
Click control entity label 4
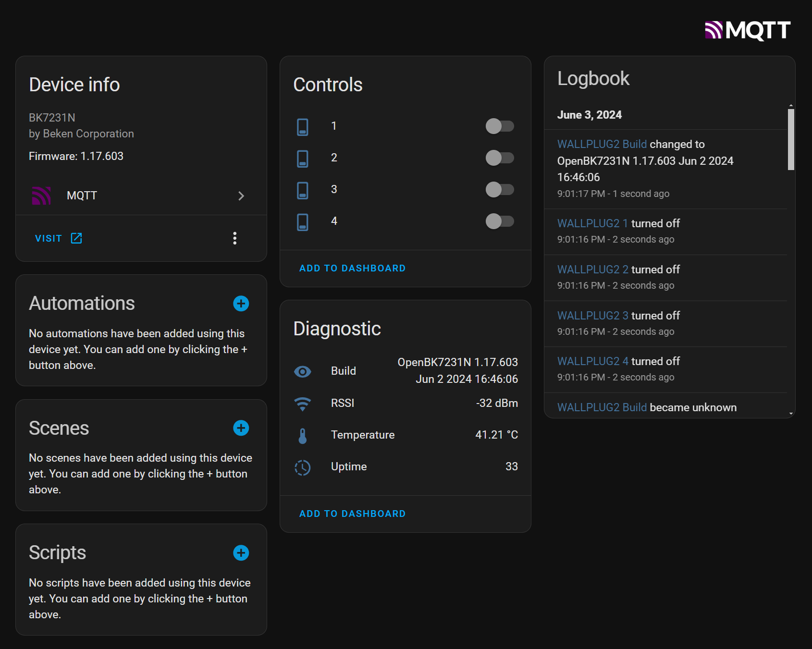pos(334,221)
